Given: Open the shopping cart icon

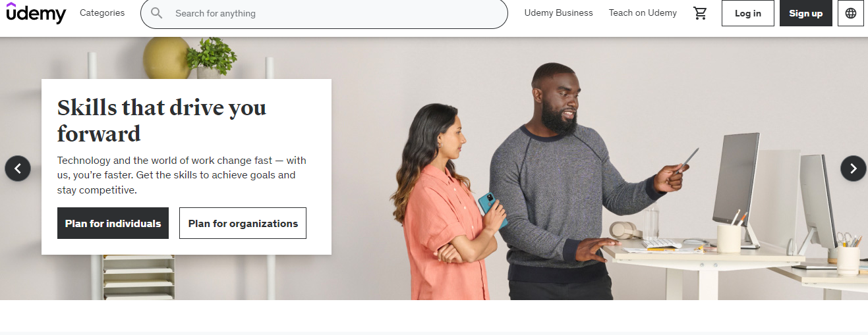Looking at the screenshot, I should pyautogui.click(x=700, y=13).
